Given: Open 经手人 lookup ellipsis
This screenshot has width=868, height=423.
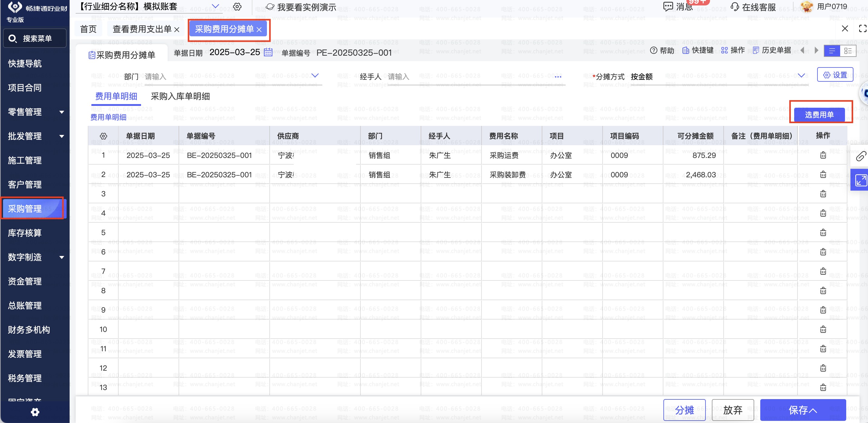Looking at the screenshot, I should pos(558,77).
